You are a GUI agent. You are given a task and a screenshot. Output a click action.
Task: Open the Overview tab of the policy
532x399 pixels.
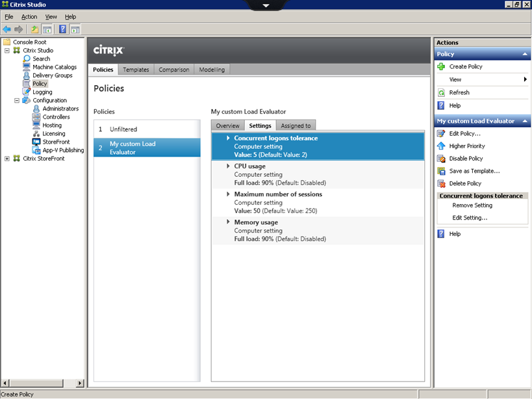click(227, 125)
